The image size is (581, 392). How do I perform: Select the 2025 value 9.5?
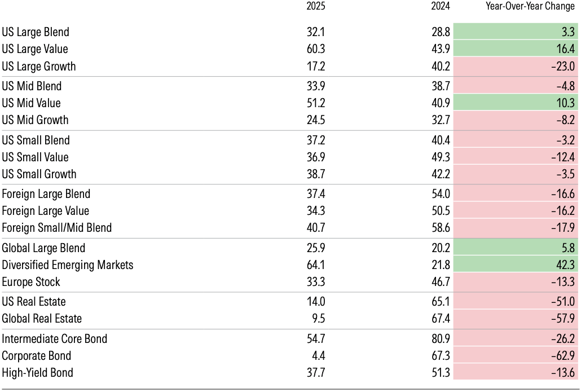pyautogui.click(x=318, y=319)
